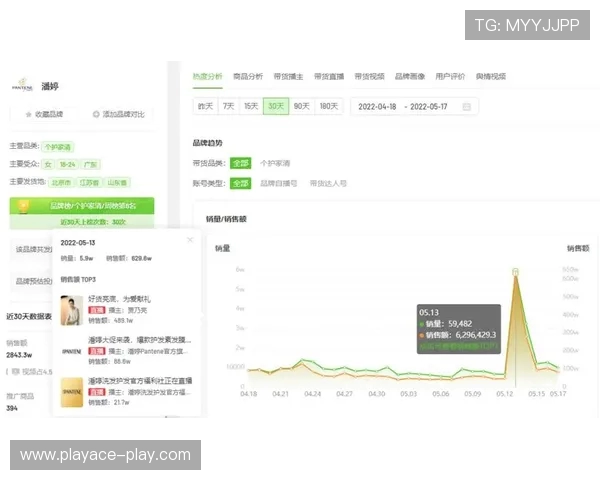Screen dimensions: 600x480
Task: Open the calendar icon in the date range field
Action: point(466,106)
